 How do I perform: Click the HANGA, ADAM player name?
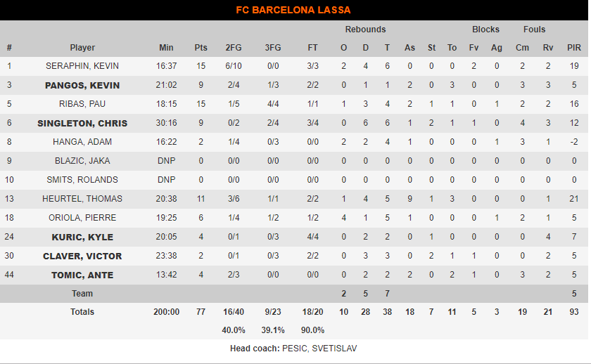(x=82, y=142)
